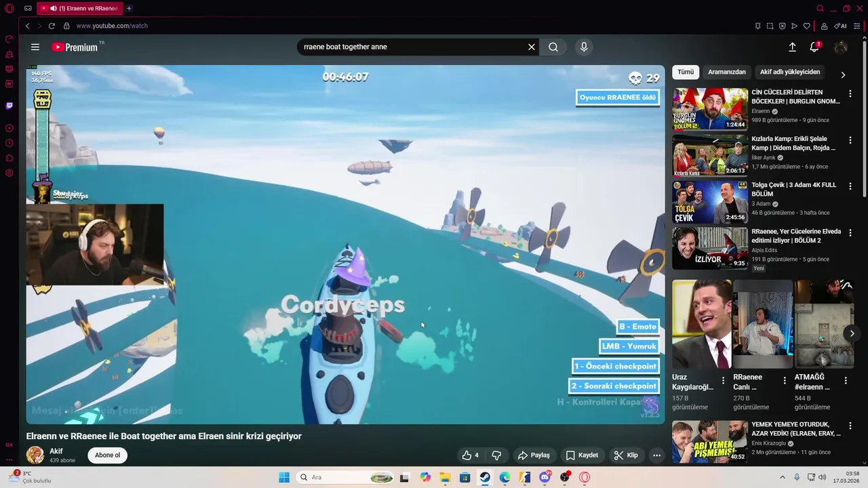Select the Aramanızdan filter chip
868x488 pixels.
[727, 72]
